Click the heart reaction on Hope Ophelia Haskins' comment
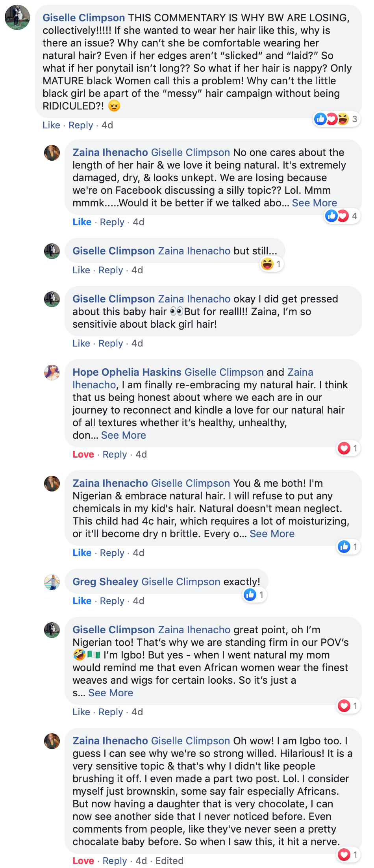 point(344,448)
